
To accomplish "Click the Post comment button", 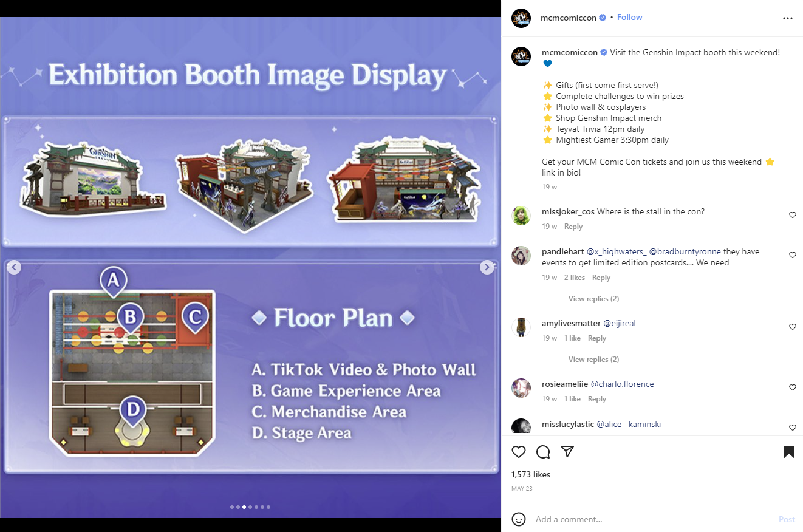I will [x=787, y=519].
